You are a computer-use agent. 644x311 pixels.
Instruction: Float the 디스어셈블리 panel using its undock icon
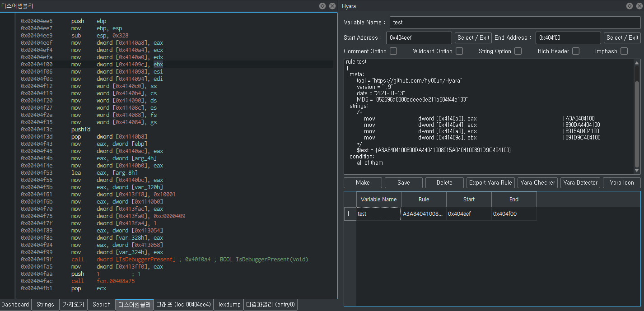(x=322, y=6)
